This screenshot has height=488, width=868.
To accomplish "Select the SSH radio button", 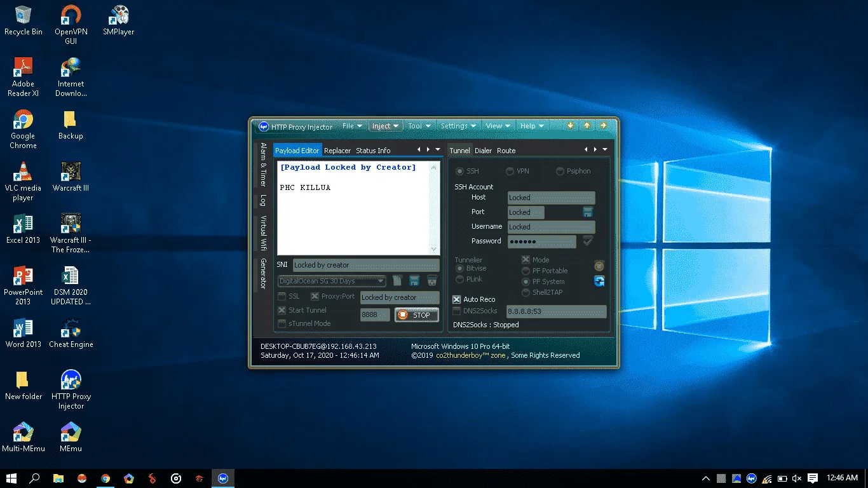I will (459, 171).
